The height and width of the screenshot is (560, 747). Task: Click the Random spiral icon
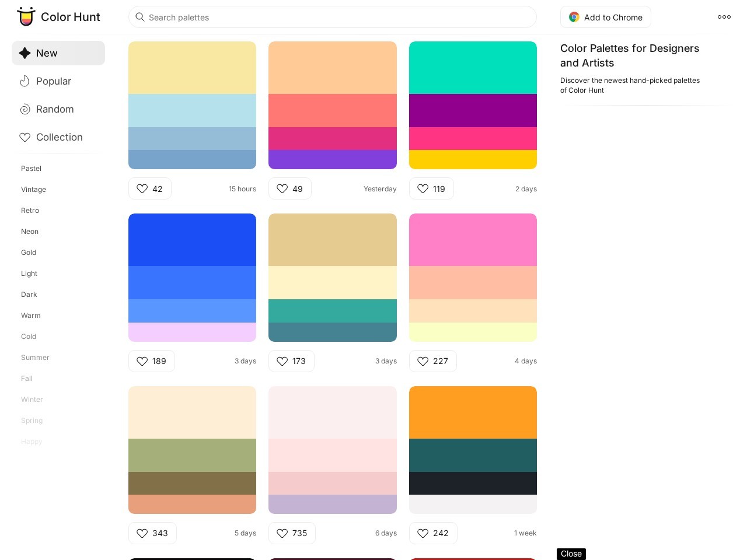pyautogui.click(x=25, y=109)
